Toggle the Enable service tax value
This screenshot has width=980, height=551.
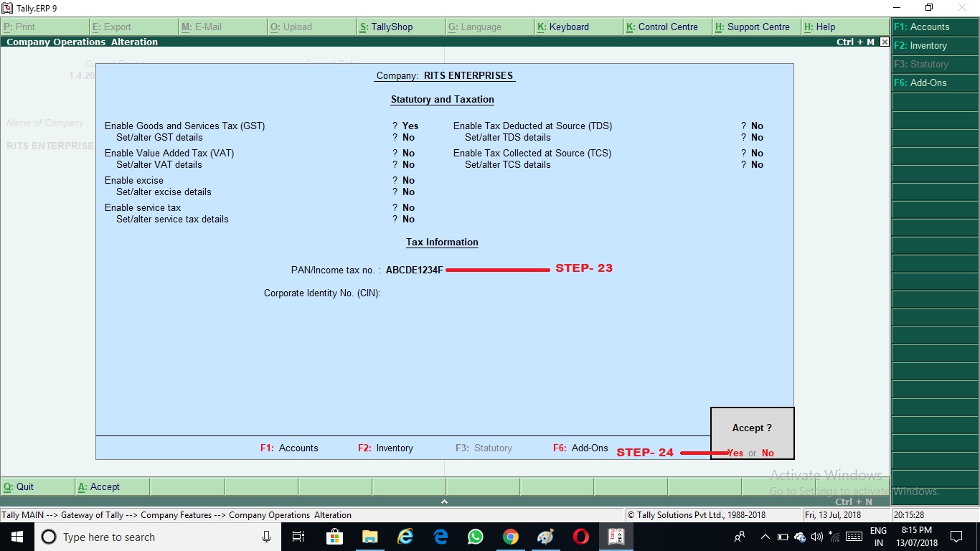pos(408,208)
